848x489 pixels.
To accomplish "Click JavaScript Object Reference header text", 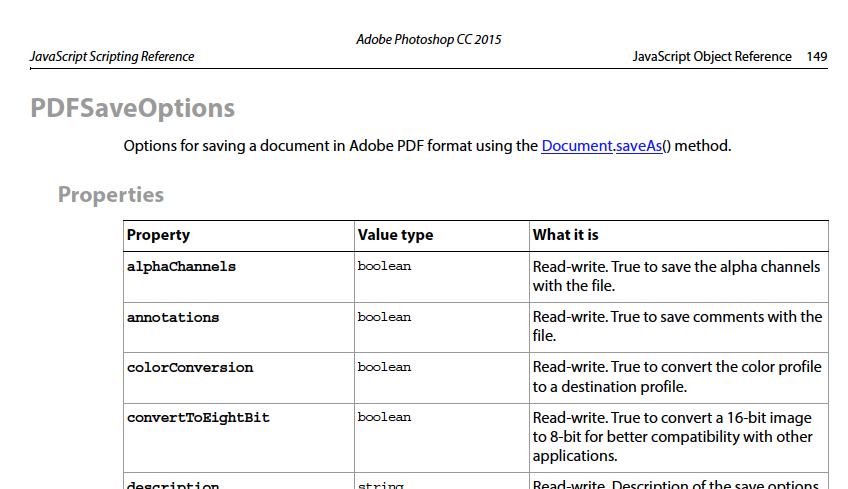I will point(712,56).
